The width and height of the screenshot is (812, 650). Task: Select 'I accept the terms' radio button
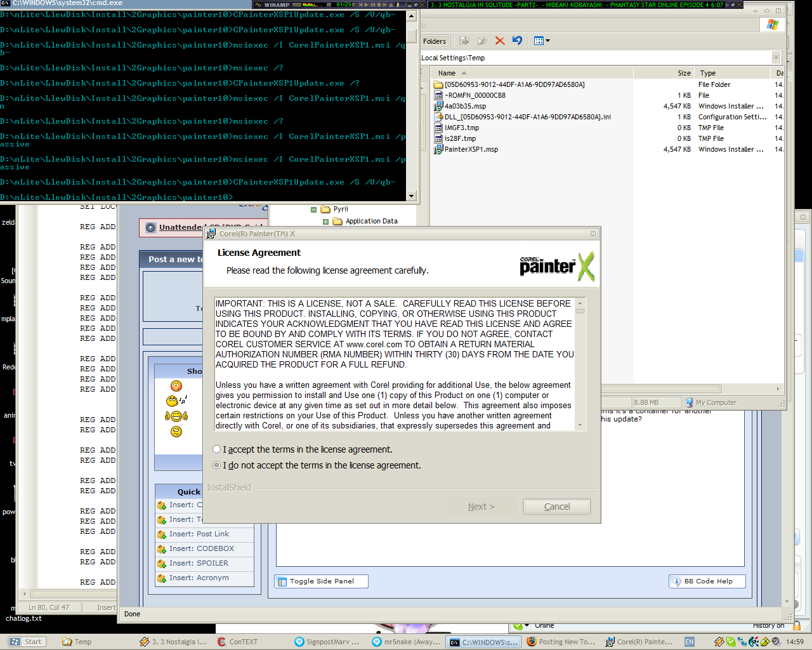(x=217, y=449)
